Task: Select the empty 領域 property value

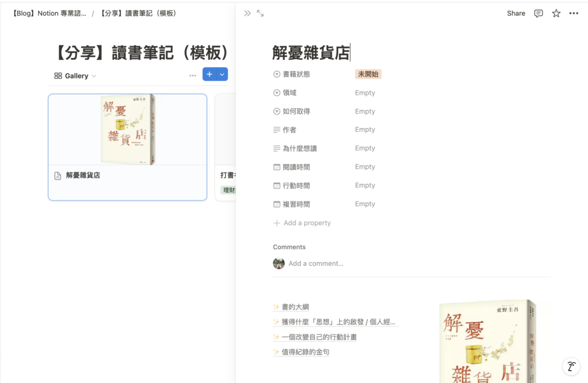Action: (x=365, y=93)
